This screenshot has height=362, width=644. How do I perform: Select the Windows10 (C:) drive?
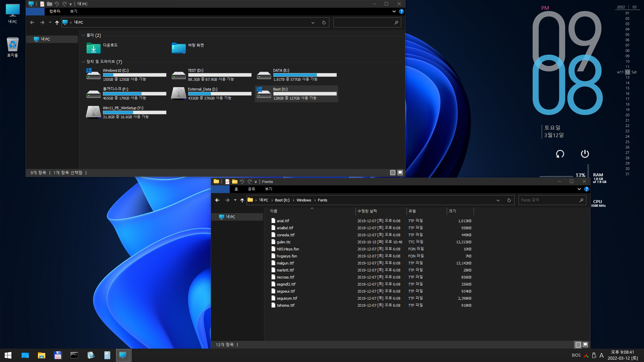click(126, 75)
